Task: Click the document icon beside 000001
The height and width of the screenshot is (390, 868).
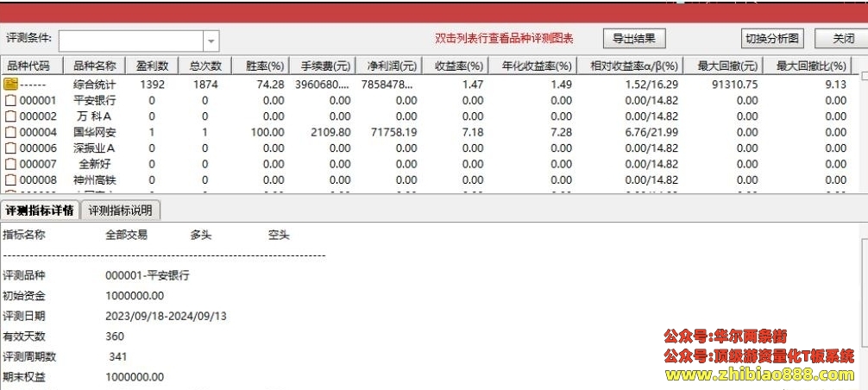Action: pyautogui.click(x=10, y=101)
